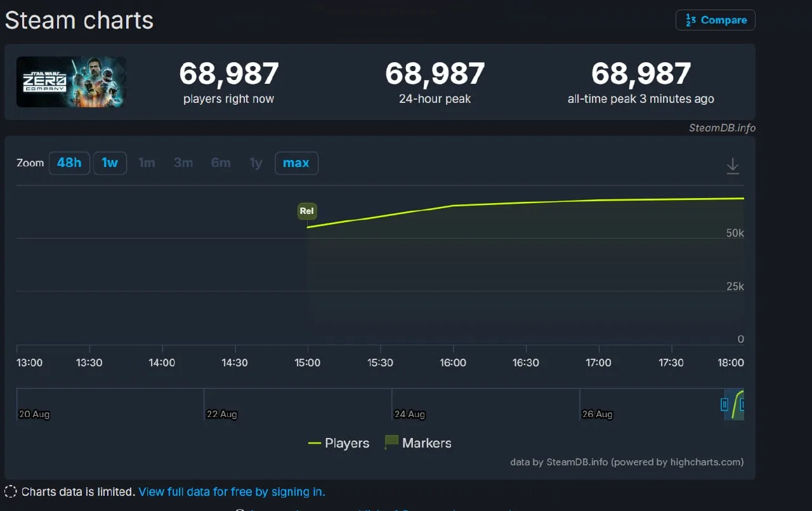Click the 'Charts data is limited.' notice text
Image resolution: width=812 pixels, height=511 pixels.
coord(78,492)
